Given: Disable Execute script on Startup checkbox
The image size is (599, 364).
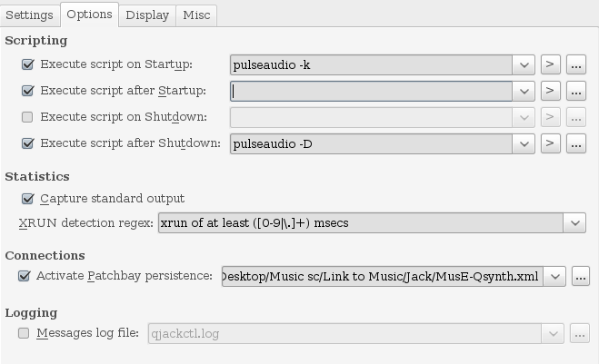Looking at the screenshot, I should click(27, 64).
